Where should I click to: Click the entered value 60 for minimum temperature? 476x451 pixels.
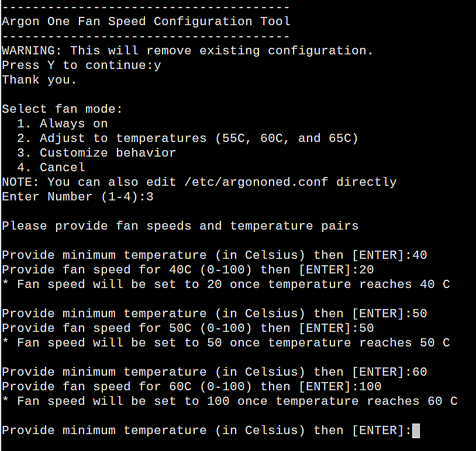[x=419, y=372]
